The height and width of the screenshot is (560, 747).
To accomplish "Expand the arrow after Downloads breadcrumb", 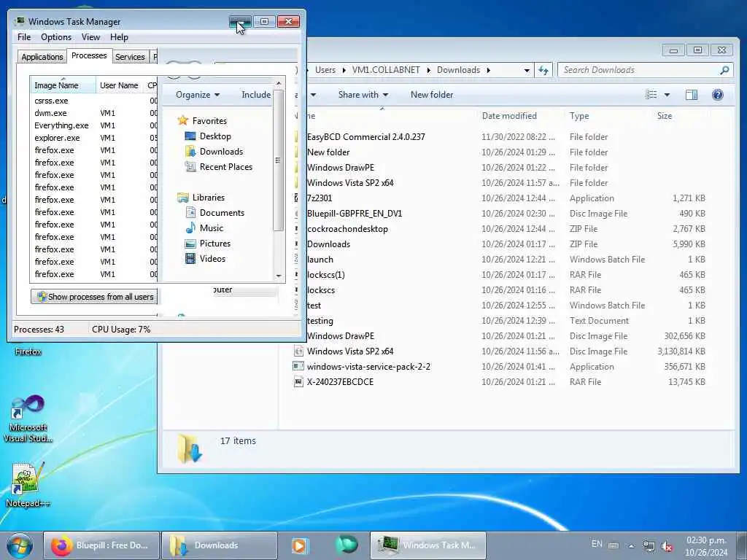I will pyautogui.click(x=488, y=70).
